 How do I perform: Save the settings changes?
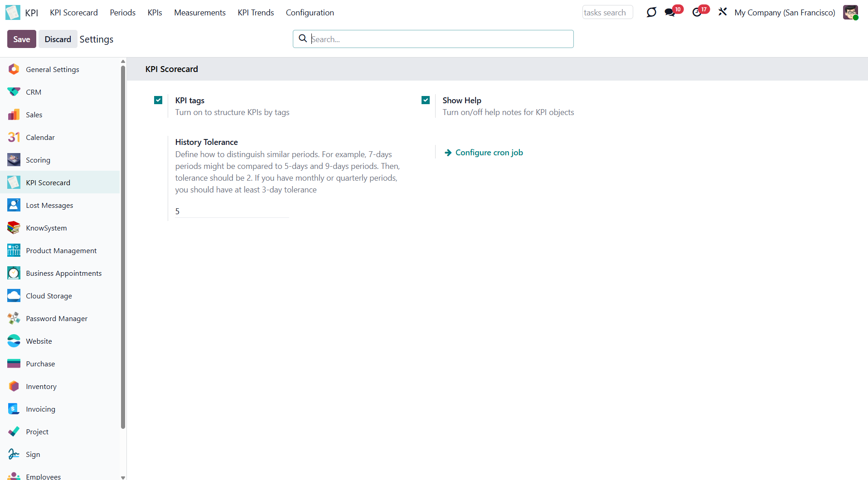point(21,39)
